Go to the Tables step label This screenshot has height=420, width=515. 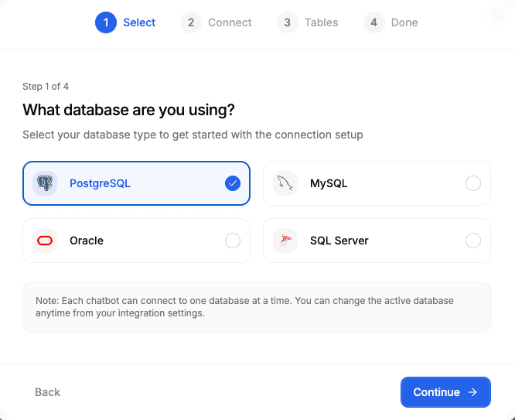point(321,22)
